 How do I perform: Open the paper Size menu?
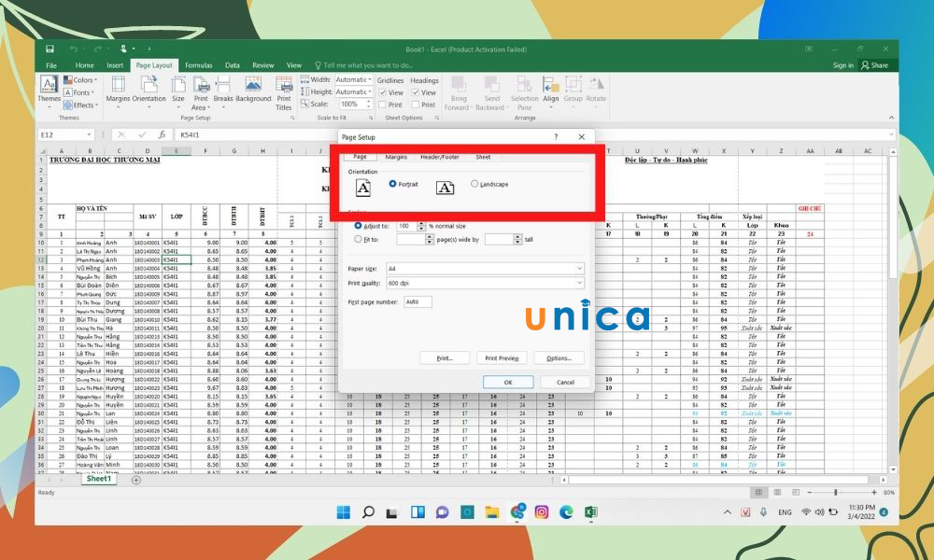tap(178, 91)
